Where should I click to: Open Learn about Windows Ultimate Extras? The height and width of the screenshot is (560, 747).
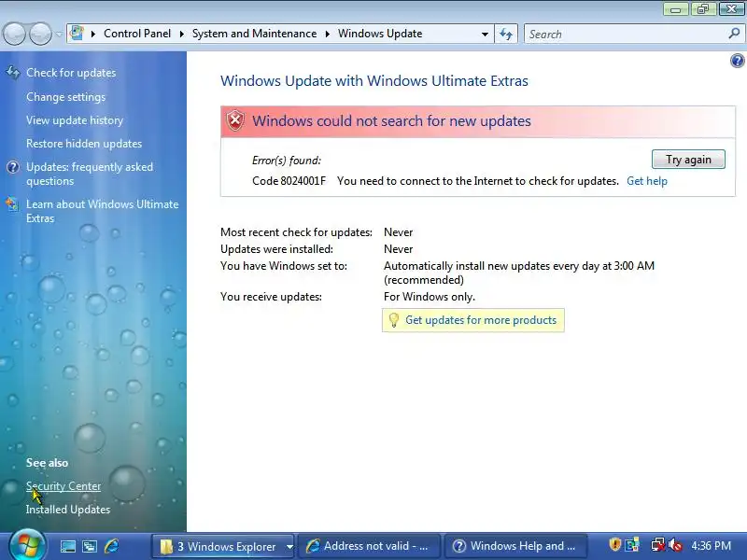(x=103, y=211)
